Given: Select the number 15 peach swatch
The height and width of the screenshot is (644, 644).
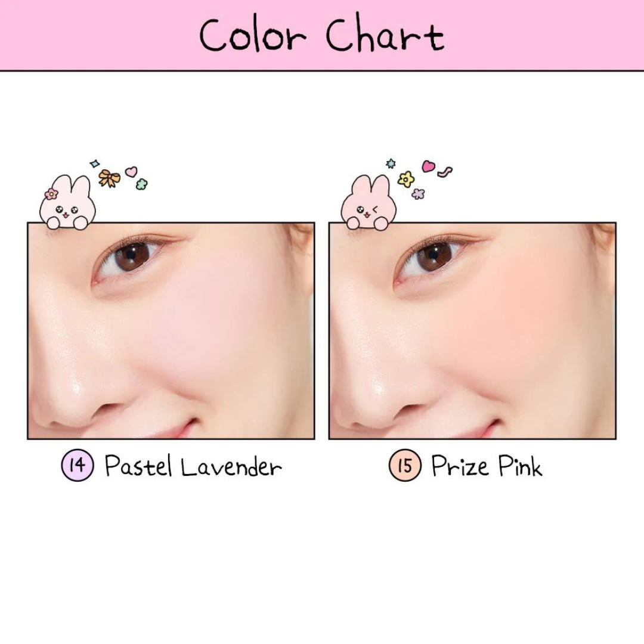Looking at the screenshot, I should [x=405, y=465].
